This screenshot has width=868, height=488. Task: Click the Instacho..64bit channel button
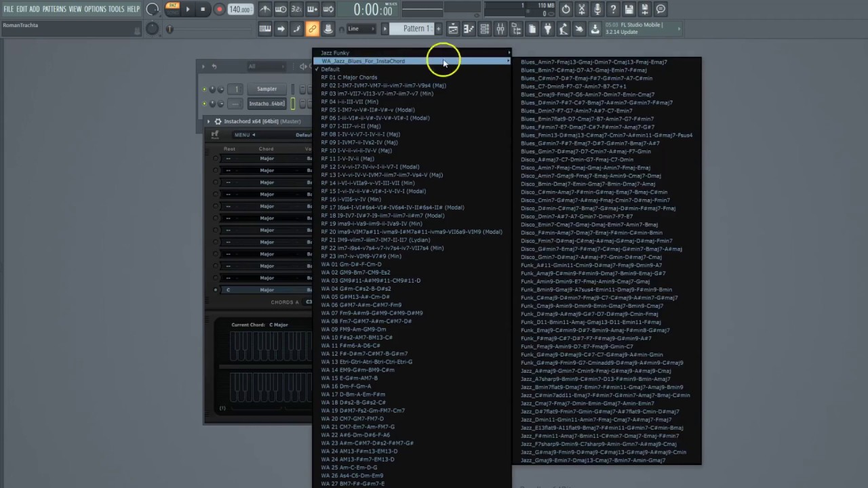point(267,104)
